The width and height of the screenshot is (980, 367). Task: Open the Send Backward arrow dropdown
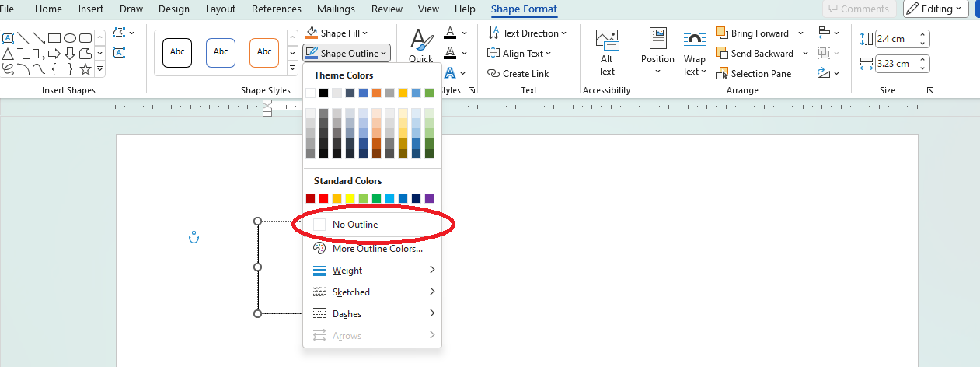pos(805,54)
